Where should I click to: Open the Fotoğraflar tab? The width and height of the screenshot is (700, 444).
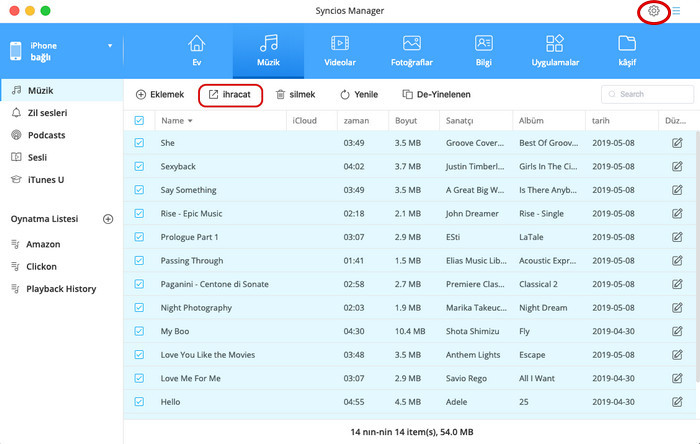pos(412,51)
